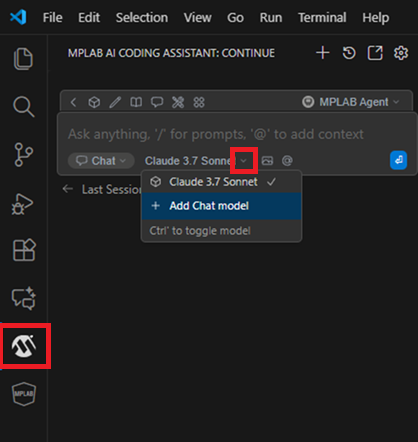Image resolution: width=418 pixels, height=442 pixels.
Task: Open the Source Control view
Action: pos(23,155)
